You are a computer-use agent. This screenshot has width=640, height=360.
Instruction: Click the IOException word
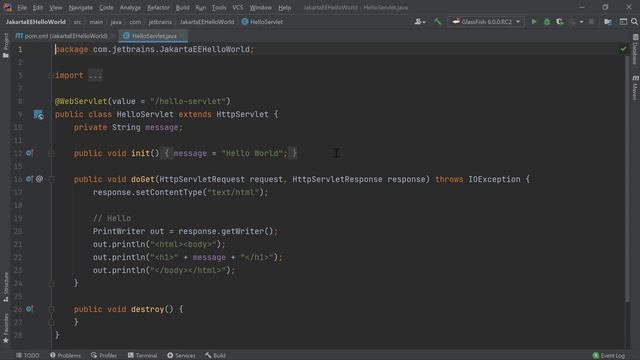click(x=494, y=179)
